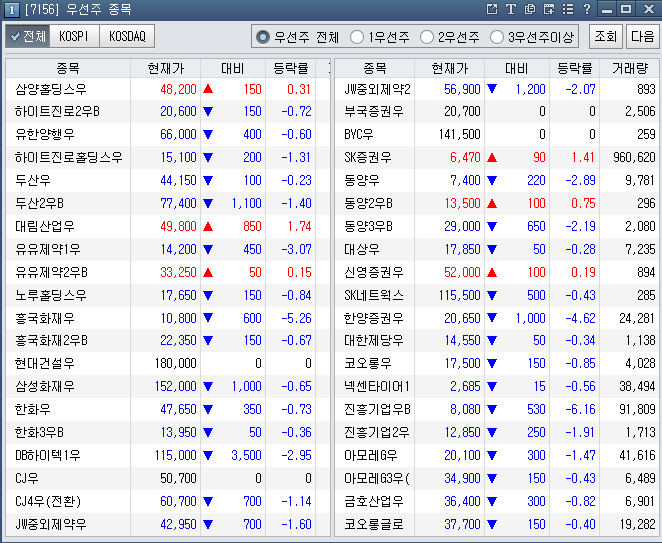Select the BYC우 row
Screen dimensions: 662x543
[x=497, y=135]
